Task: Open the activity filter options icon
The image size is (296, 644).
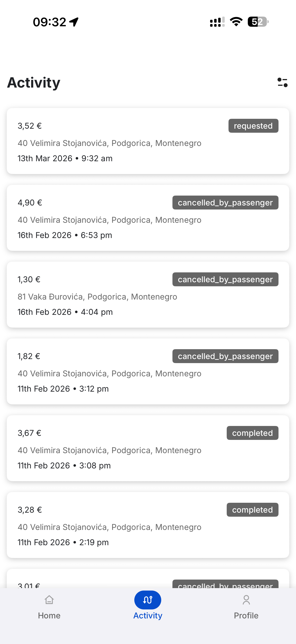Action: coord(282,82)
